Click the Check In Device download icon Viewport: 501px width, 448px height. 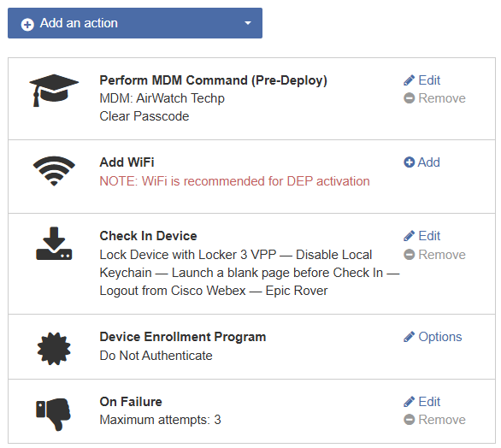54,244
